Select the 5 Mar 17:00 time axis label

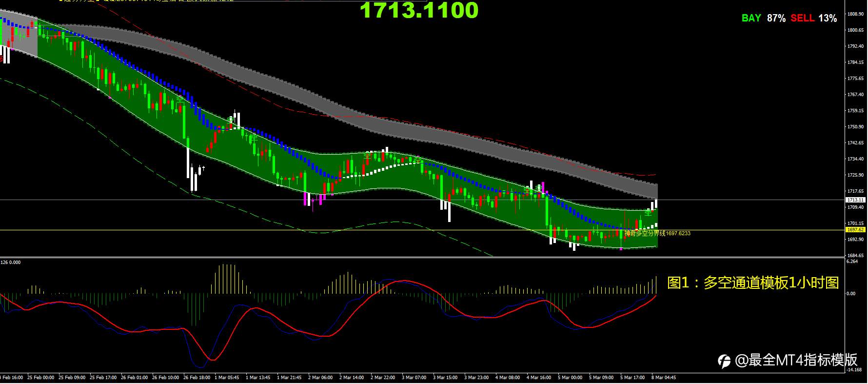[x=632, y=378]
